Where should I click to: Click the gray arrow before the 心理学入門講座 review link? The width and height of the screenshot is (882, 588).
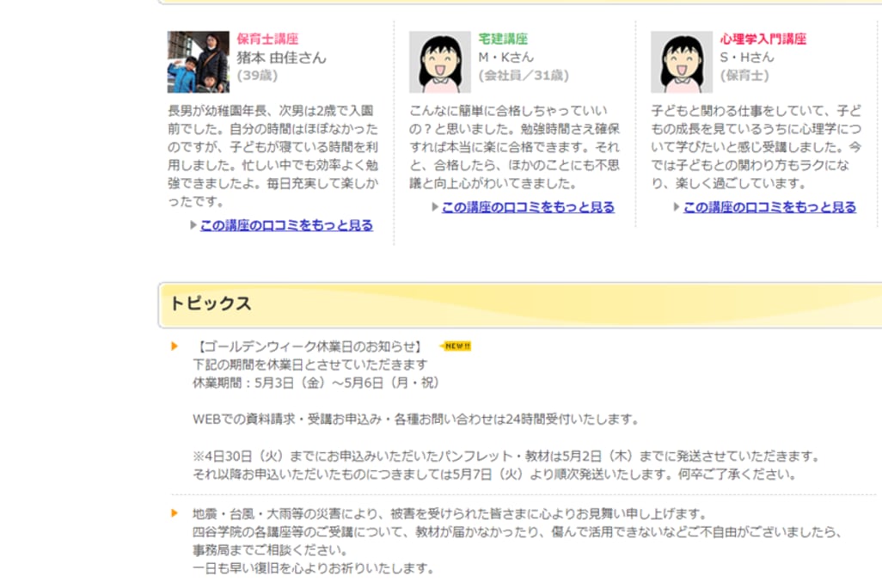pyautogui.click(x=677, y=207)
